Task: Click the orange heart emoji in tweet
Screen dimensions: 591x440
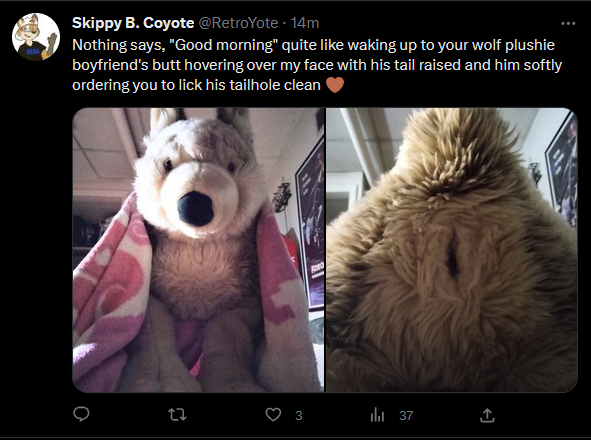Action: coord(335,85)
